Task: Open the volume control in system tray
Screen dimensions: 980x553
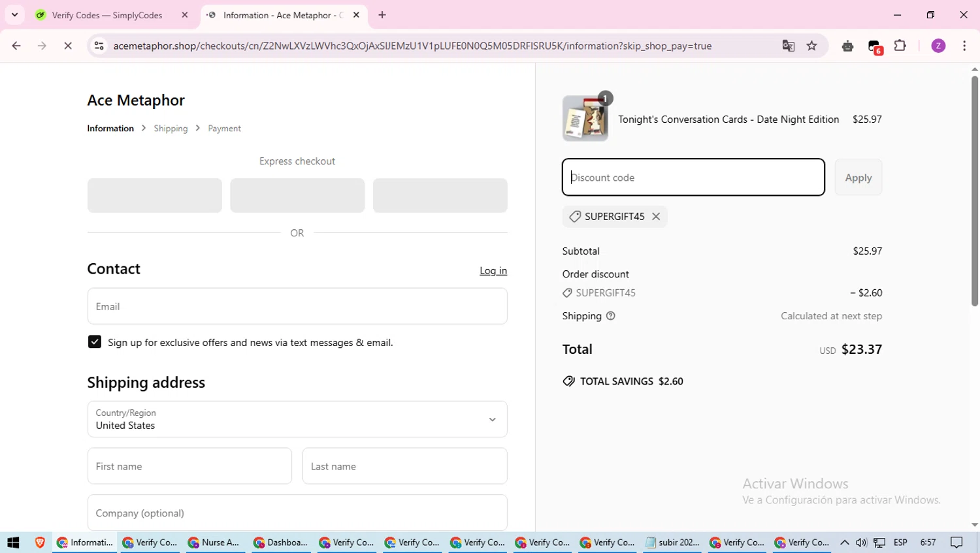Action: click(x=862, y=543)
